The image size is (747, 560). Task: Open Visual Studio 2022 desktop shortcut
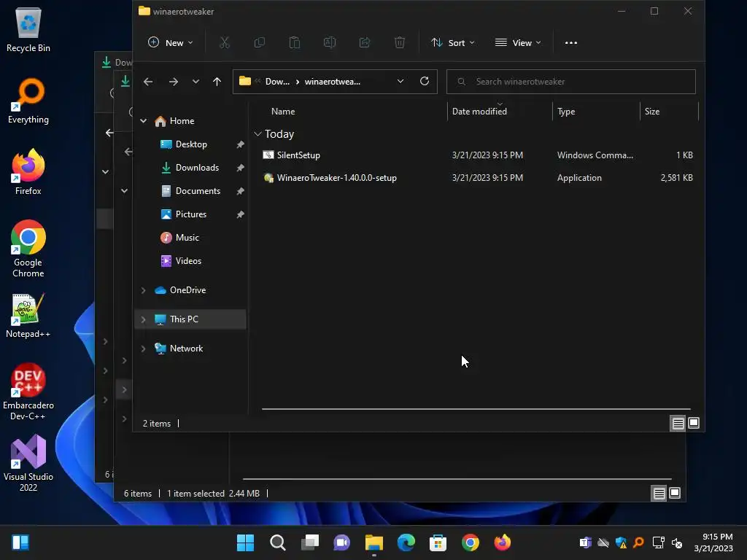(28, 463)
